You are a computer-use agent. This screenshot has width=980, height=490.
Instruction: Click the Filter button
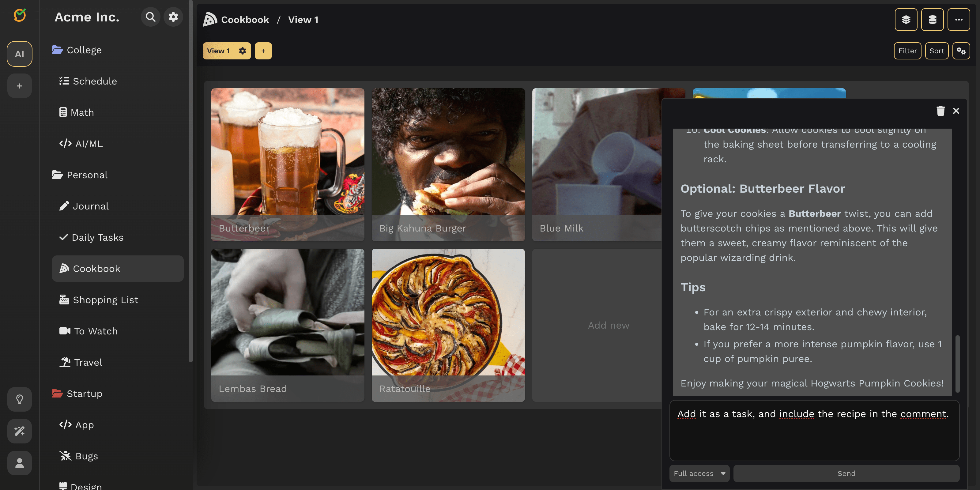click(x=907, y=51)
